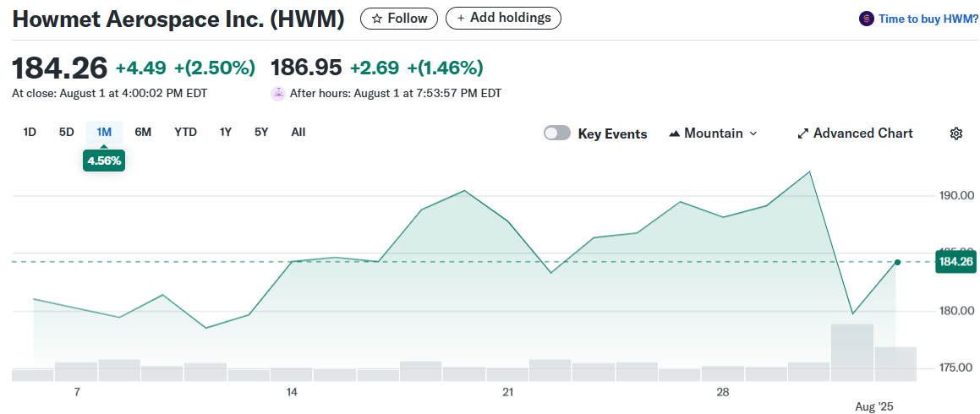Click the After hours timestamp text
Image resolution: width=980 pixels, height=414 pixels.
[396, 94]
